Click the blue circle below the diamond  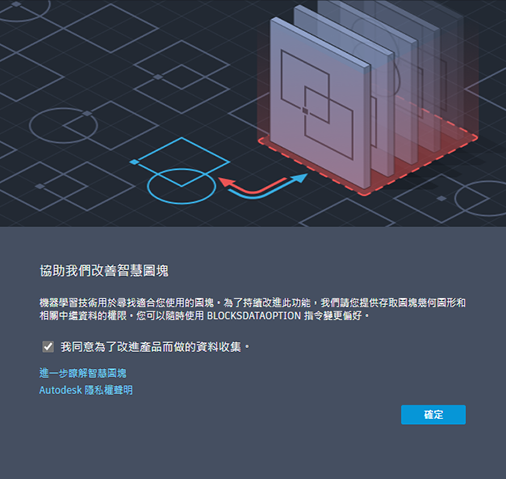pyautogui.click(x=182, y=186)
